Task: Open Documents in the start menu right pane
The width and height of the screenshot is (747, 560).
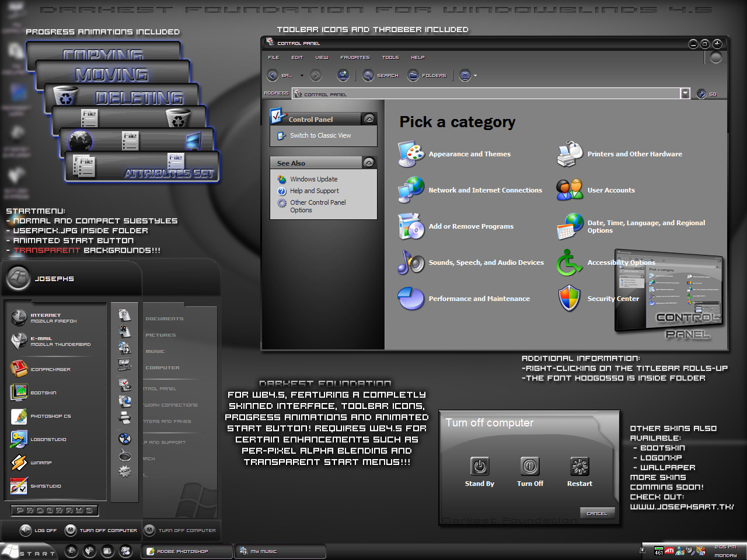Action: [x=165, y=318]
